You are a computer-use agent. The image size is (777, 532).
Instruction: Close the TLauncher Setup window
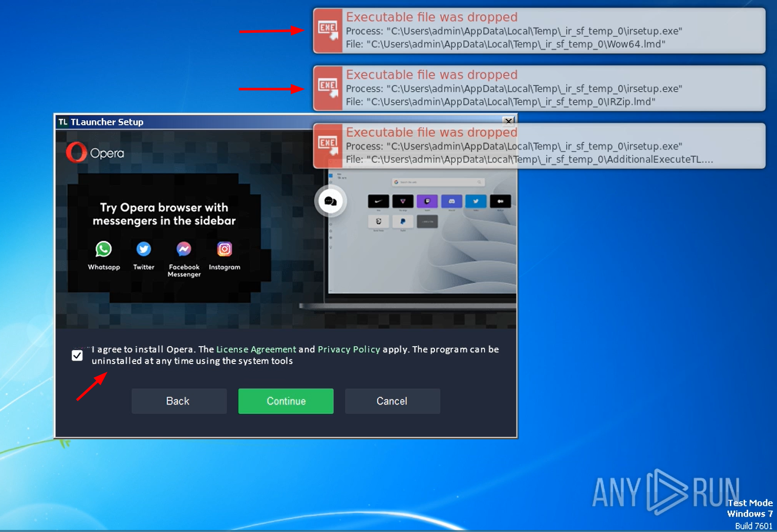point(508,121)
